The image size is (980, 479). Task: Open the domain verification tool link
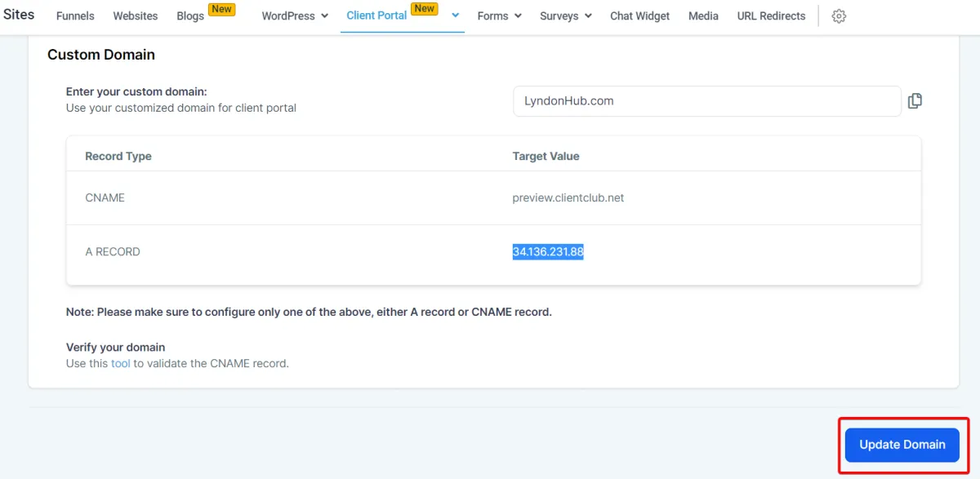121,363
